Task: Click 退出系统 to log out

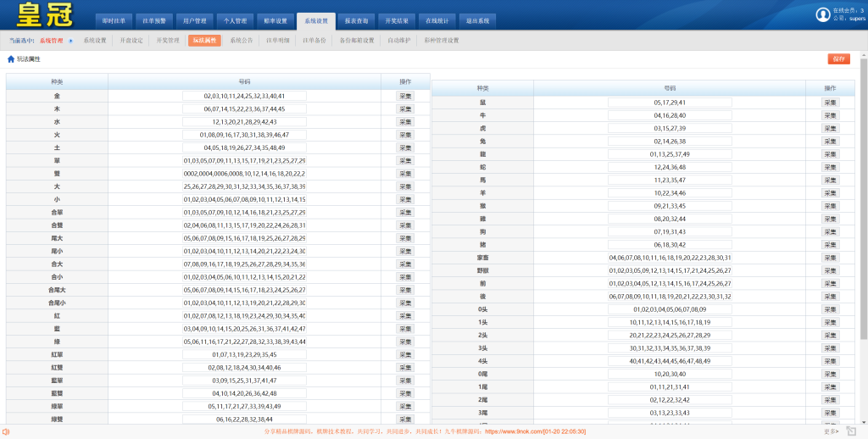Action: click(x=478, y=21)
